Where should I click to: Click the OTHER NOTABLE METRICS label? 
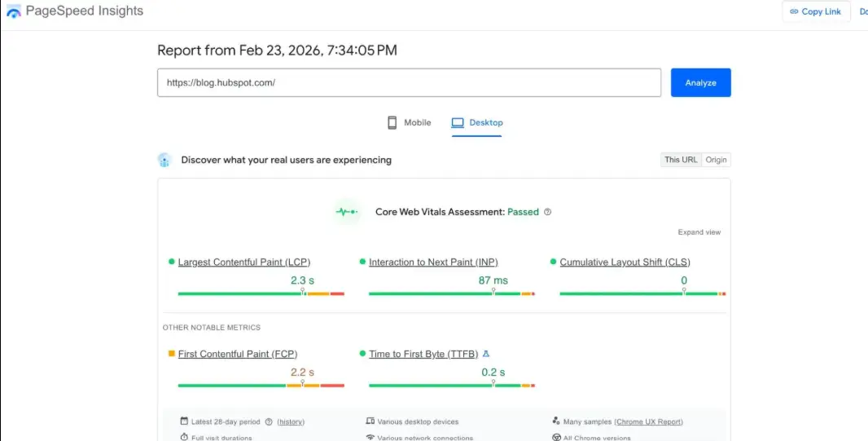click(212, 328)
